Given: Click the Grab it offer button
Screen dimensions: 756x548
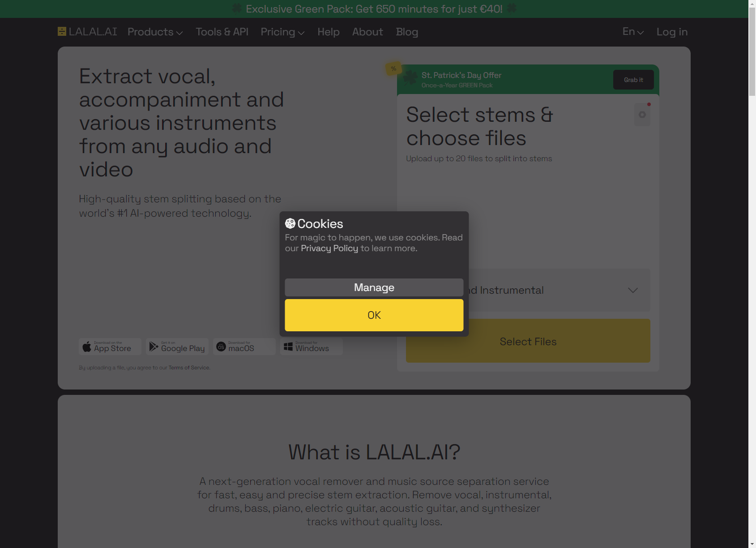Looking at the screenshot, I should [633, 80].
